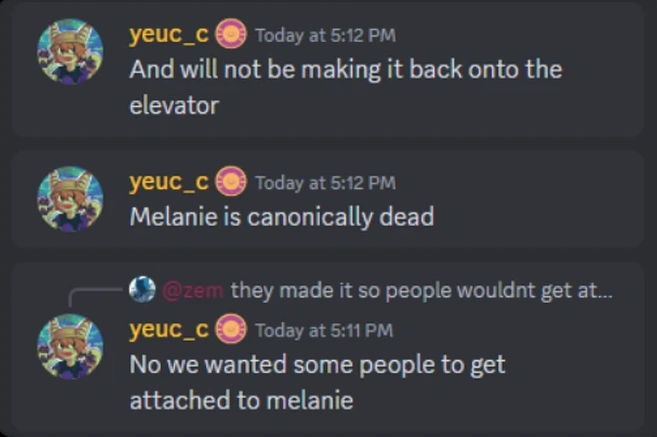Click the role badge icon in the elevator message header
Image resolution: width=657 pixels, height=437 pixels.
pos(232,35)
